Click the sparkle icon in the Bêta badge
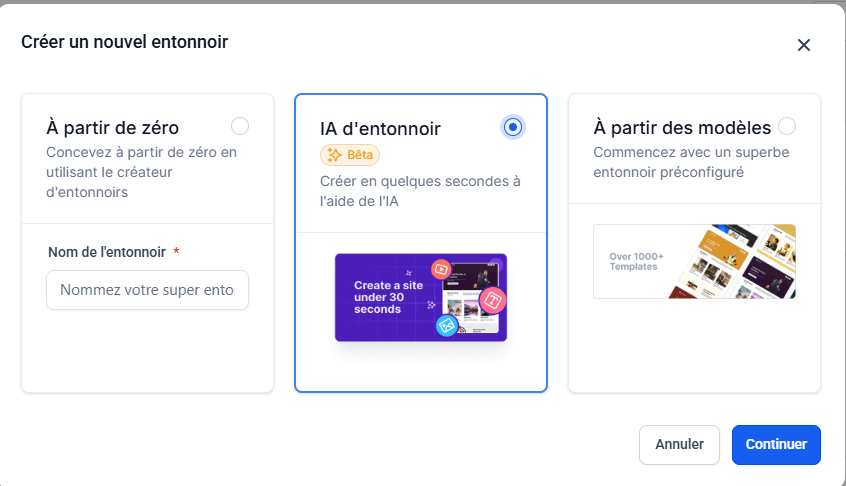 pos(334,155)
